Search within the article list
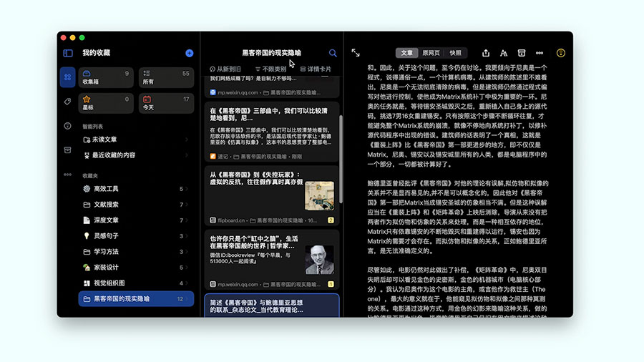Image resolution: width=644 pixels, height=362 pixels. (x=333, y=53)
